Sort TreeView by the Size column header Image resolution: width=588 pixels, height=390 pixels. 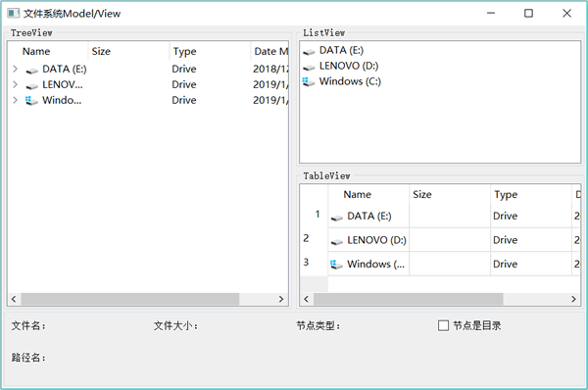click(x=128, y=51)
